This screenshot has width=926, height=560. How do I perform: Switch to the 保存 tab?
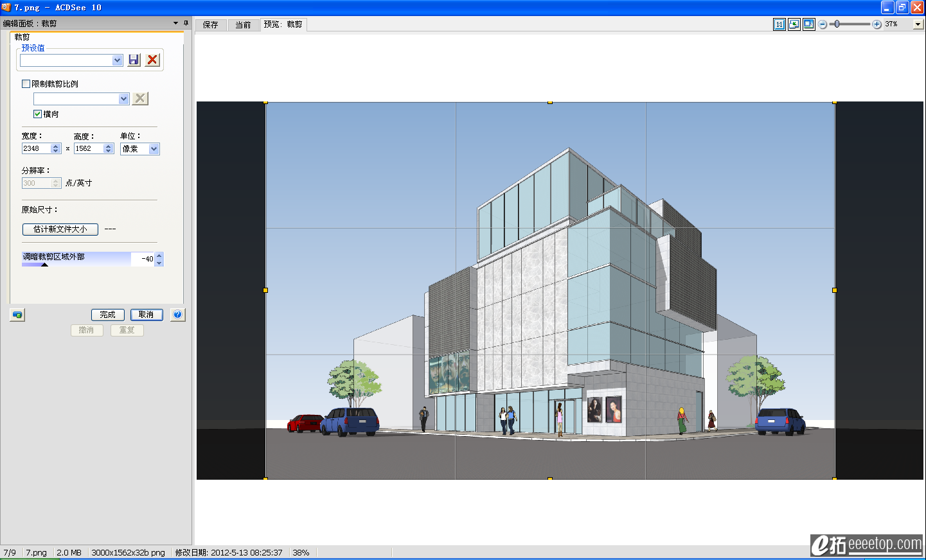point(211,25)
